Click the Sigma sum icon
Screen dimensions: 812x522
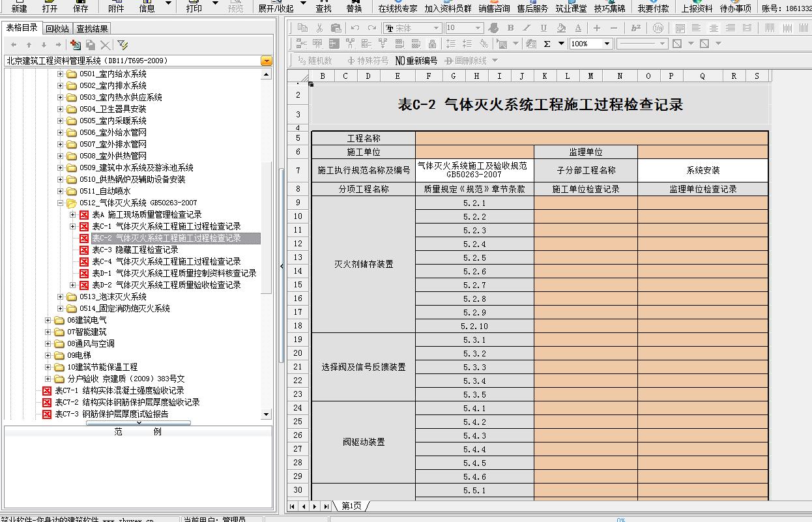tap(547, 44)
